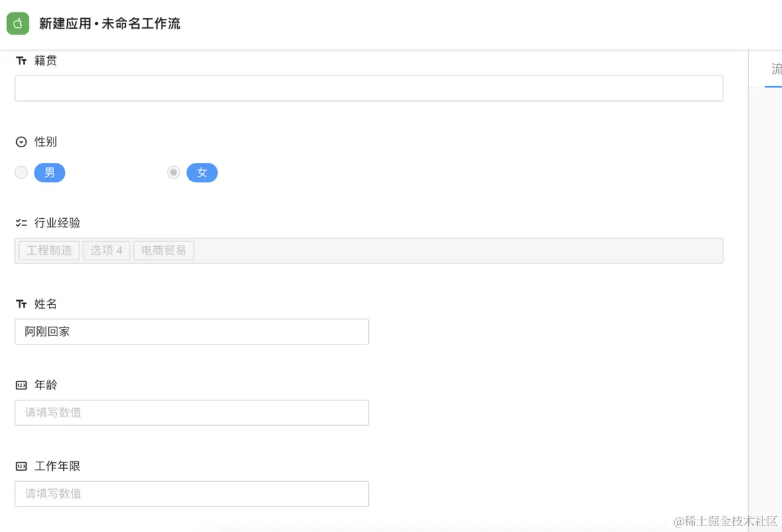Click the title 新建应用 · 未命名工作流
The height and width of the screenshot is (532, 782).
(x=109, y=24)
